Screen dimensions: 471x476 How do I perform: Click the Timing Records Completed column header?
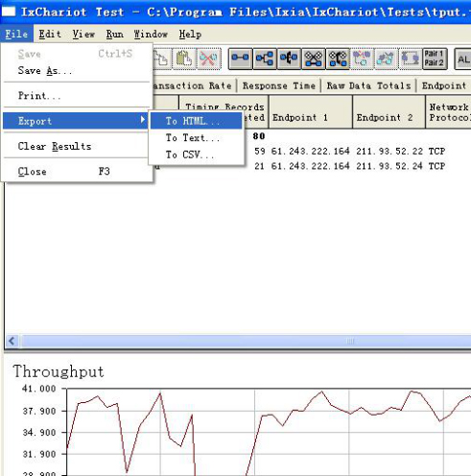(224, 112)
